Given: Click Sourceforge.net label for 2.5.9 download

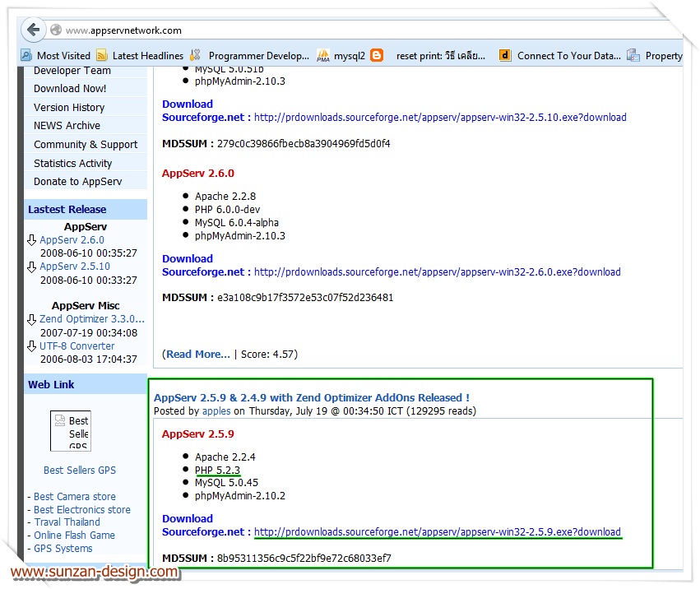Looking at the screenshot, I should pyautogui.click(x=203, y=532).
